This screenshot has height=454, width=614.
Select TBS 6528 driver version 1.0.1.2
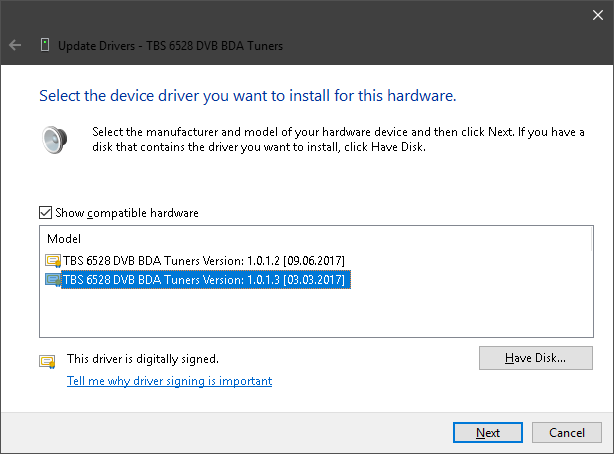point(204,260)
